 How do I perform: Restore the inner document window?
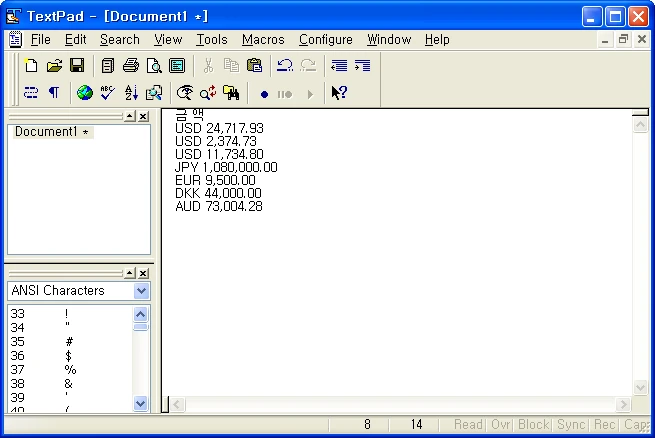click(623, 40)
